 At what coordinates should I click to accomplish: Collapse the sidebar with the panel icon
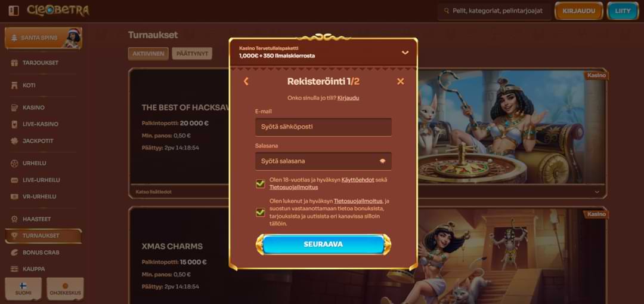[14, 11]
